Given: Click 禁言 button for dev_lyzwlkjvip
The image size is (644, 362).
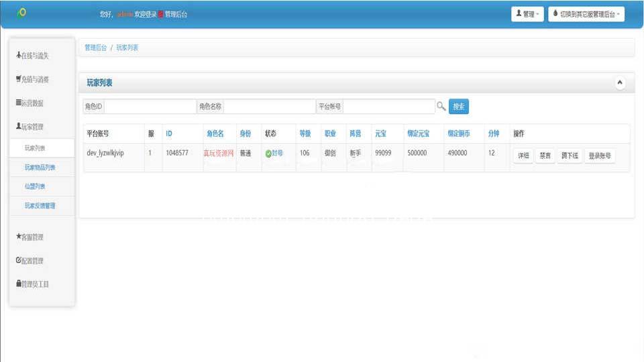Looking at the screenshot, I should 545,156.
